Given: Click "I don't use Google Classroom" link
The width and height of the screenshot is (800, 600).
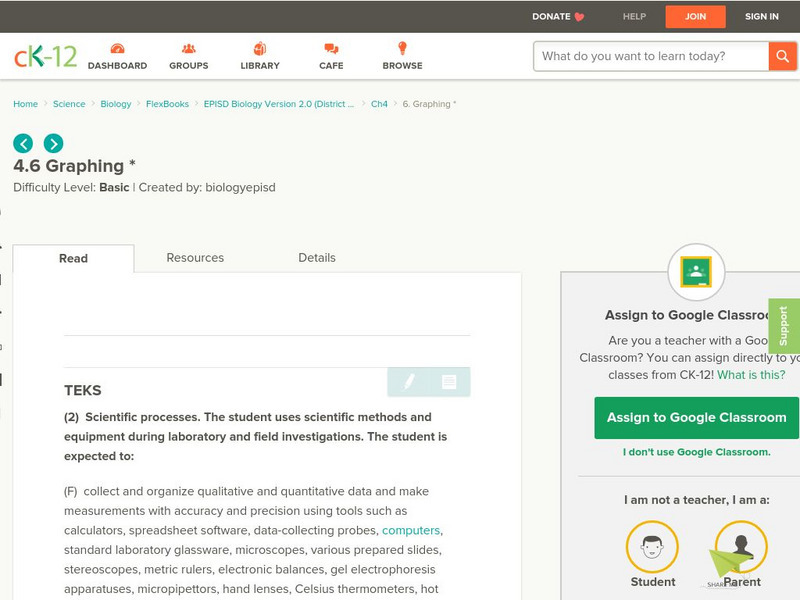Looking at the screenshot, I should [x=696, y=452].
